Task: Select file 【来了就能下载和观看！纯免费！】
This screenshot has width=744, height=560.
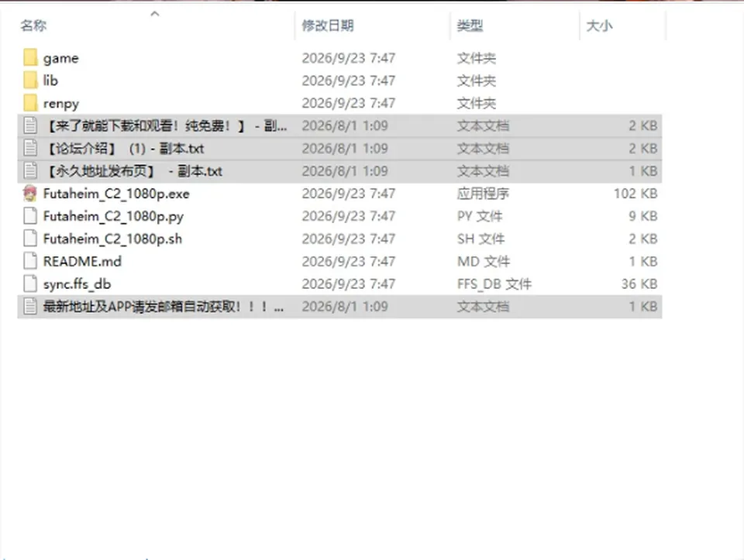Action: click(166, 125)
